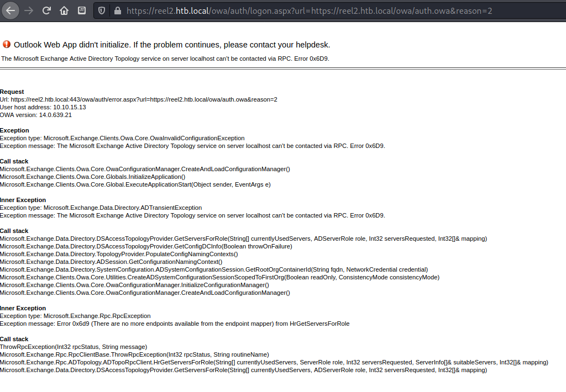The width and height of the screenshot is (566, 392).
Task: Click the 'Request' section heading
Action: point(12,92)
